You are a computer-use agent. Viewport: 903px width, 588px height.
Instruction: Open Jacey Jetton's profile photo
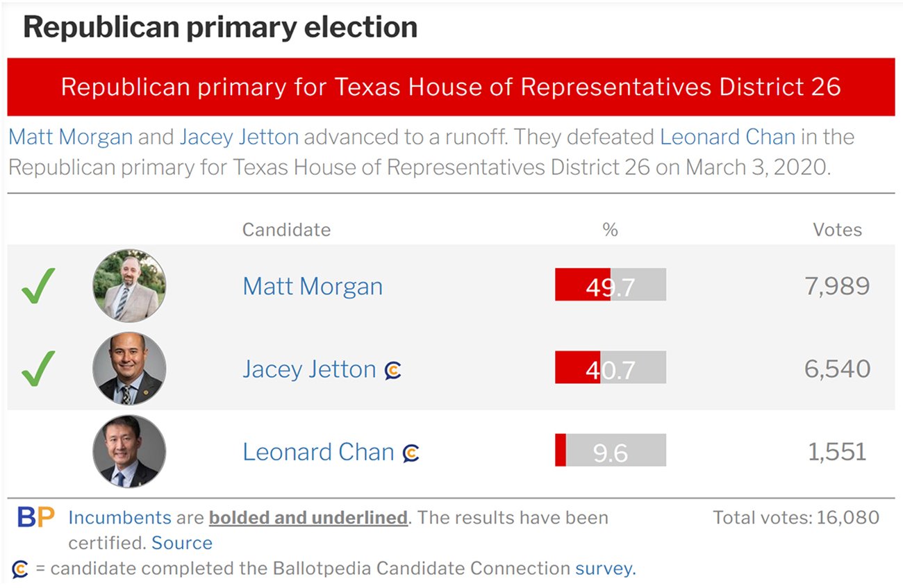click(x=129, y=369)
